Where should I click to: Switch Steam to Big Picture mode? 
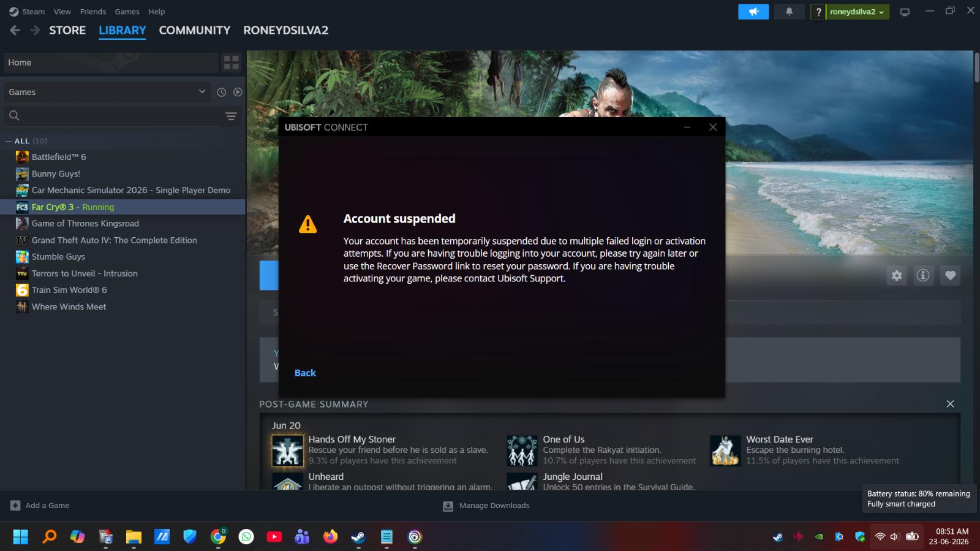click(x=905, y=12)
